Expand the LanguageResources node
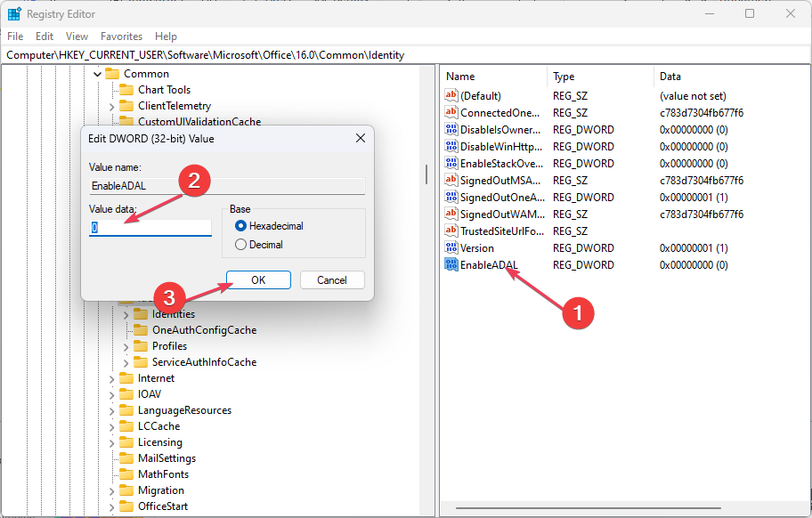 (x=112, y=411)
